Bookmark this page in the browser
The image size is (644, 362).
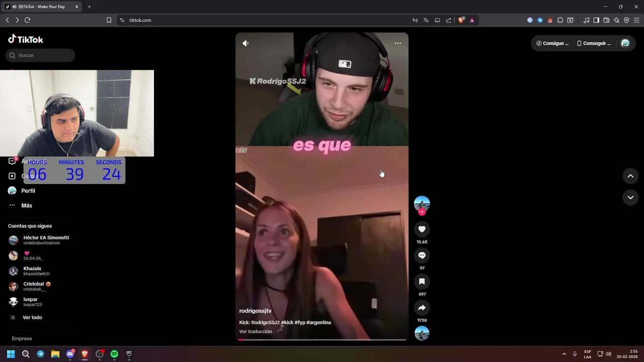pos(109,20)
